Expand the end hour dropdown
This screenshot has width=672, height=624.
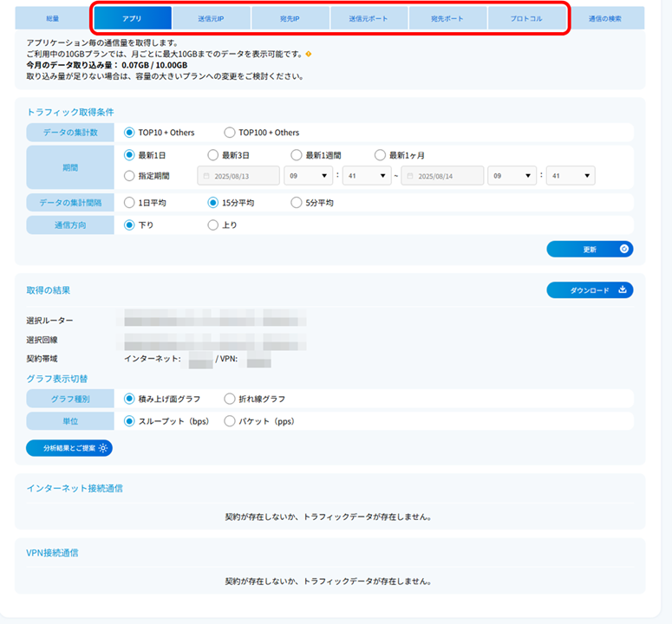point(510,176)
